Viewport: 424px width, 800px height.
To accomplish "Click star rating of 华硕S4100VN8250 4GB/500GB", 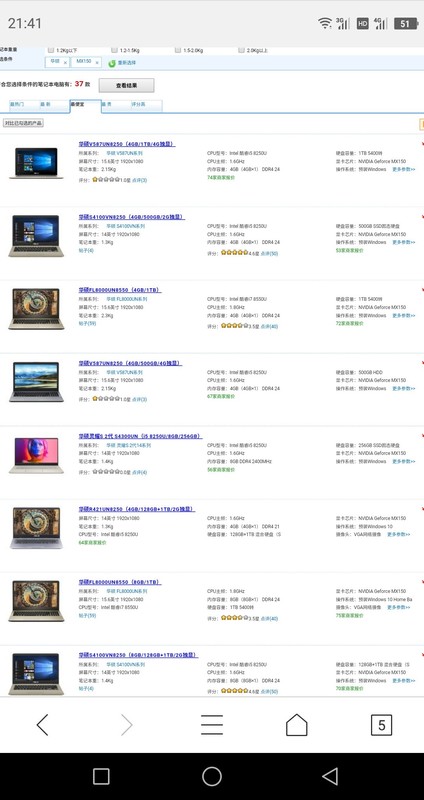I will click(x=234, y=253).
